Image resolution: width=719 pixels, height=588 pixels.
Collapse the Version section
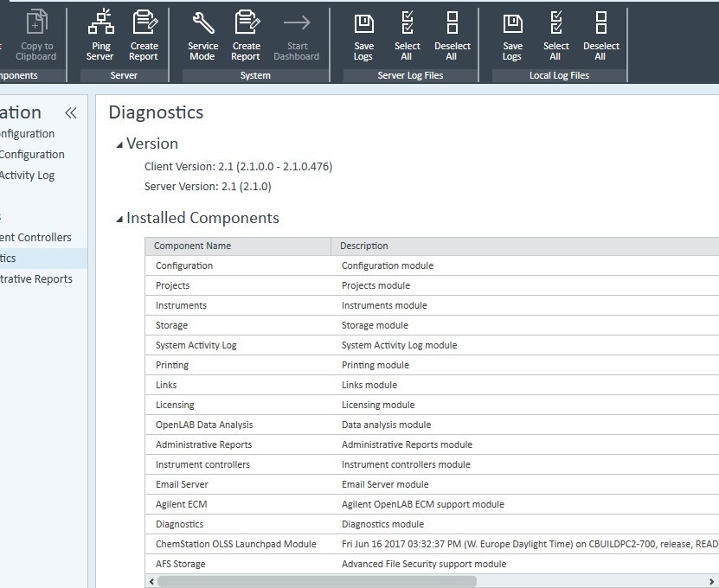tap(119, 144)
